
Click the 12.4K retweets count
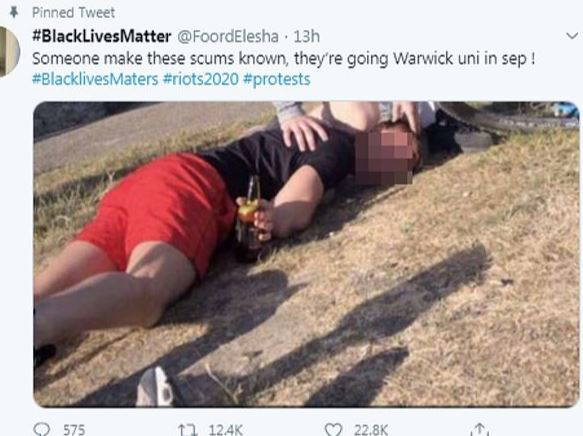[226, 430]
